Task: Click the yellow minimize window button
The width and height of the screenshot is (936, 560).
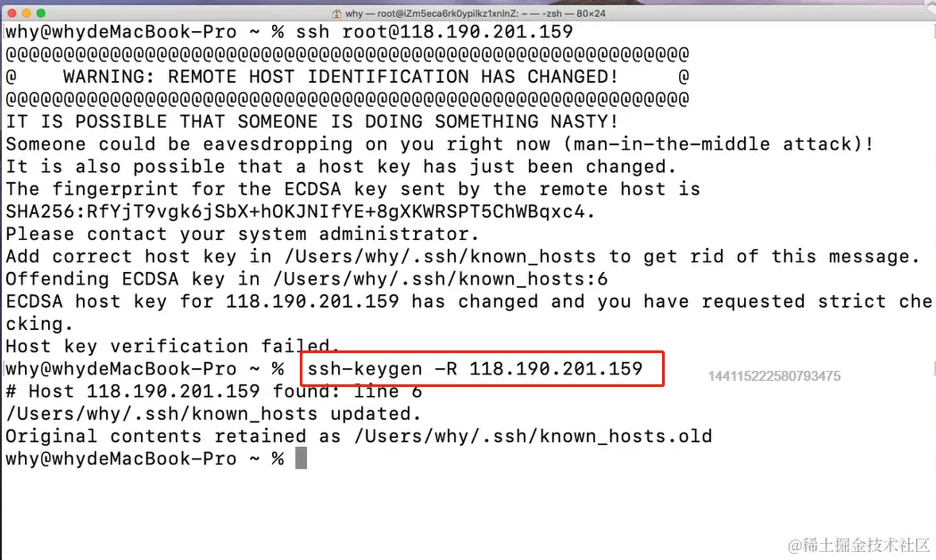Action: click(x=27, y=13)
